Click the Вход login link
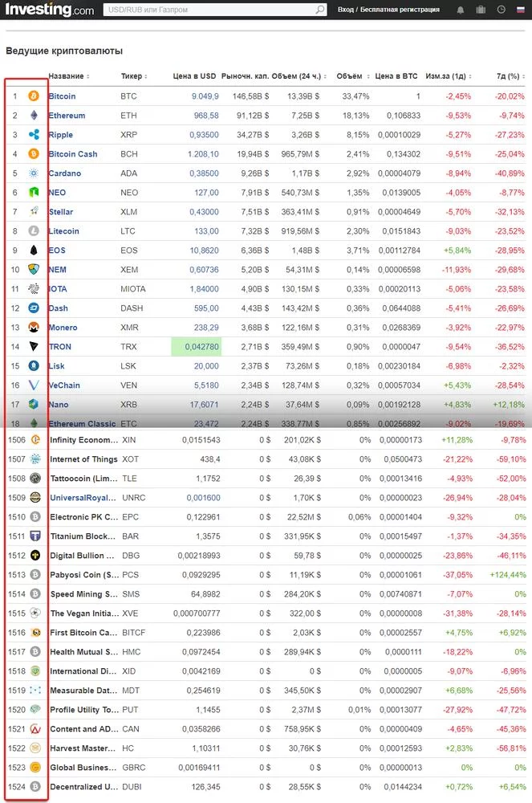This screenshot has height=803, width=532. [x=346, y=10]
